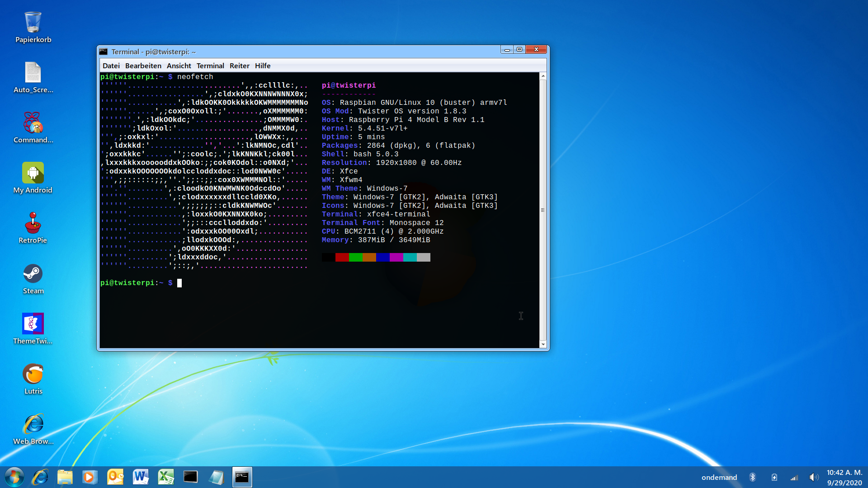Click terminal icon in window title bar
The width and height of the screenshot is (868, 488).
coord(104,52)
